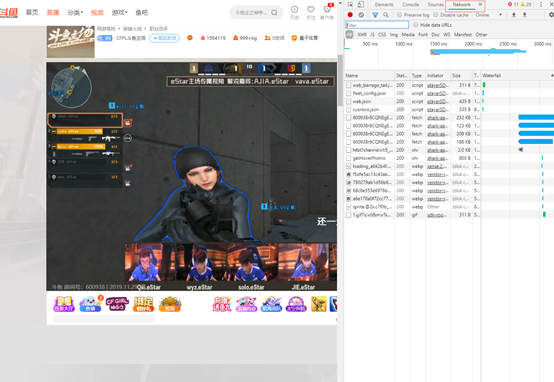
Task: Select the web_barrage_tail request row
Action: (x=449, y=85)
